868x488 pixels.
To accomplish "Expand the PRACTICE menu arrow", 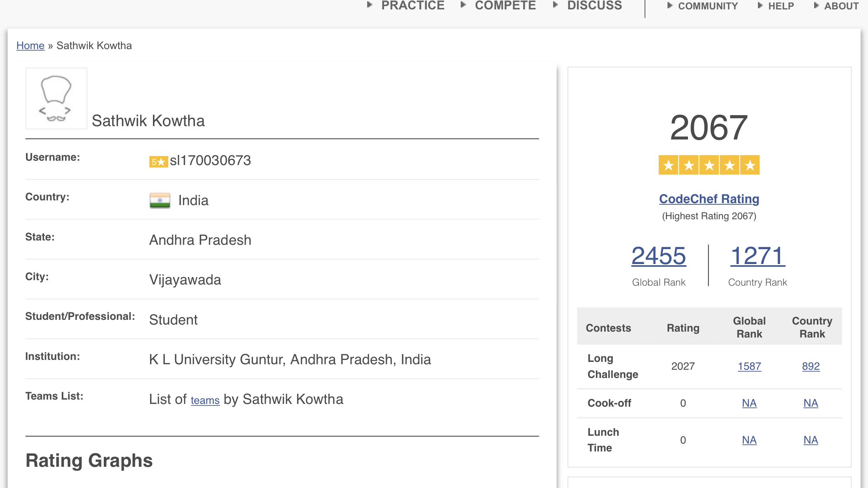I will (370, 5).
